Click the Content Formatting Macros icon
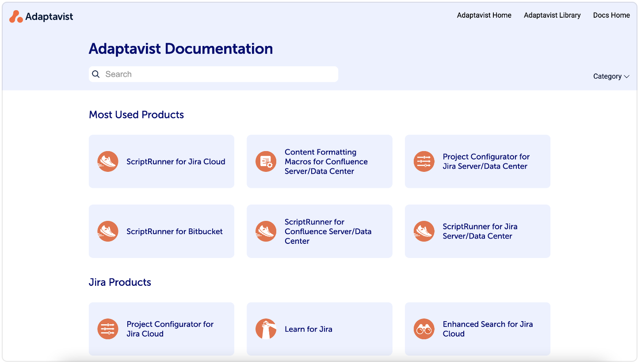This screenshot has width=641, height=364. click(266, 162)
